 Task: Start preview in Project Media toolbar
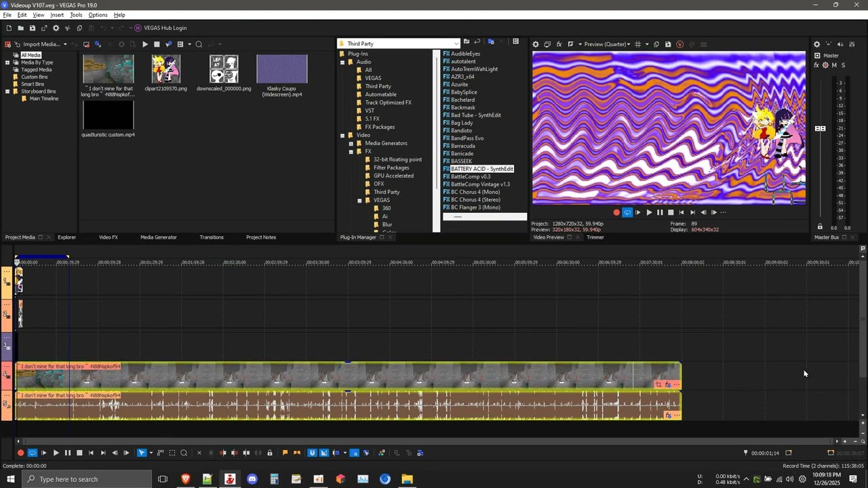(x=145, y=44)
